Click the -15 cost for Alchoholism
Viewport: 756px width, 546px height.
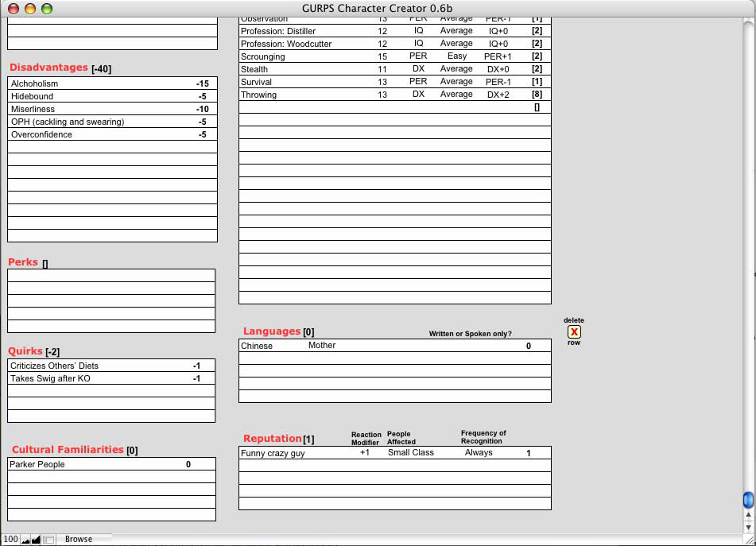click(x=203, y=83)
